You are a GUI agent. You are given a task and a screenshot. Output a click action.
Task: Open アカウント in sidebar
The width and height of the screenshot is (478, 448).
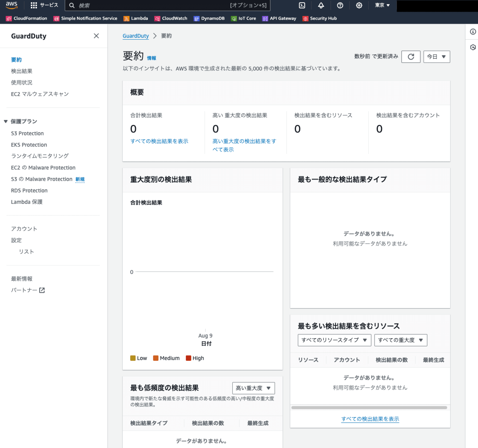[x=24, y=229]
